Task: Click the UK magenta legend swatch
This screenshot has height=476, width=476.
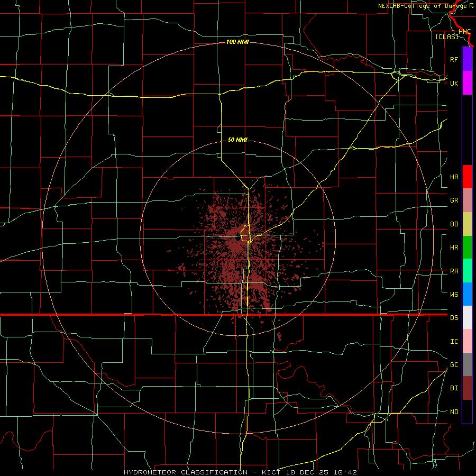Action: click(x=467, y=83)
